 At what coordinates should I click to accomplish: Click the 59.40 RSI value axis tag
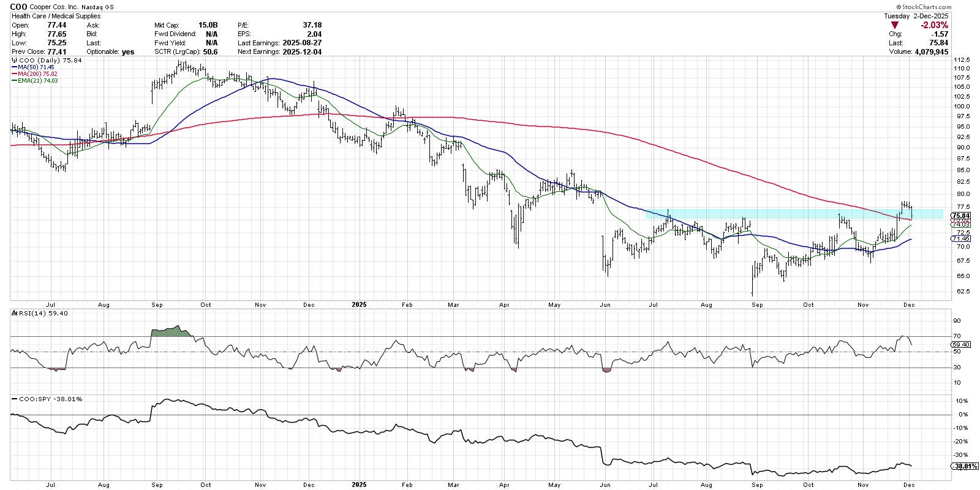tap(961, 344)
